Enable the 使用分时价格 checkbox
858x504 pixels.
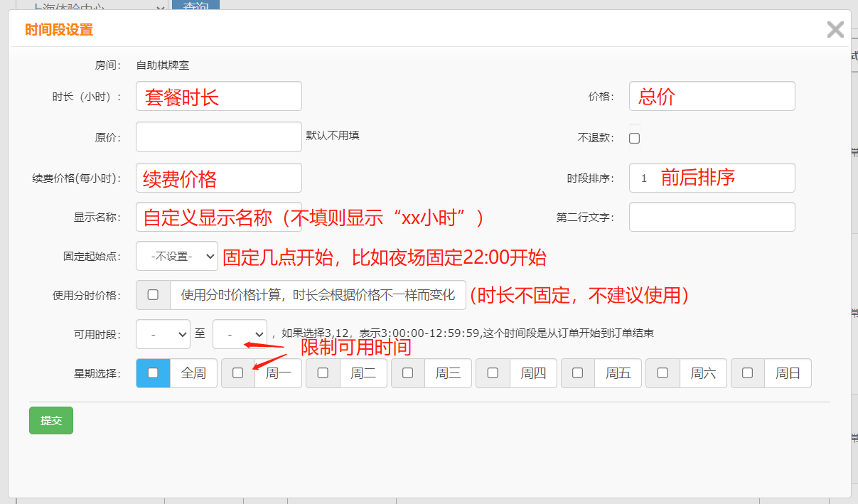tap(153, 295)
